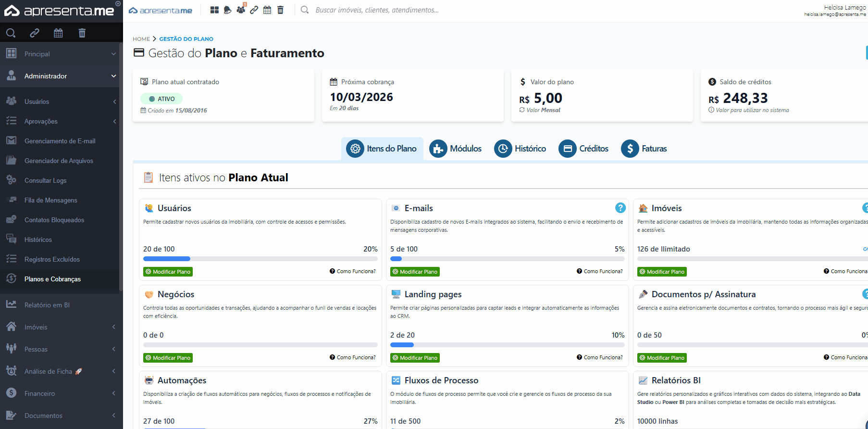Open the dashboard grid icon in top header
This screenshot has height=429, width=868.
[x=214, y=10]
